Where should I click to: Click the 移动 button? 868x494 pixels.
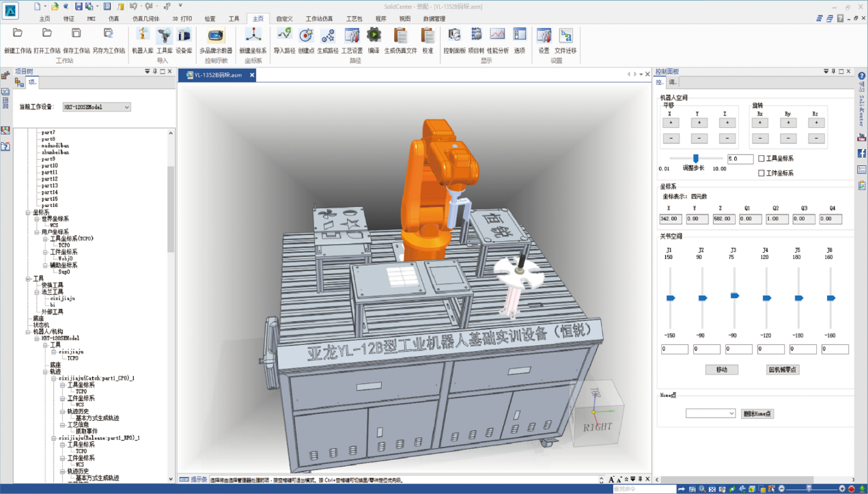coord(722,370)
